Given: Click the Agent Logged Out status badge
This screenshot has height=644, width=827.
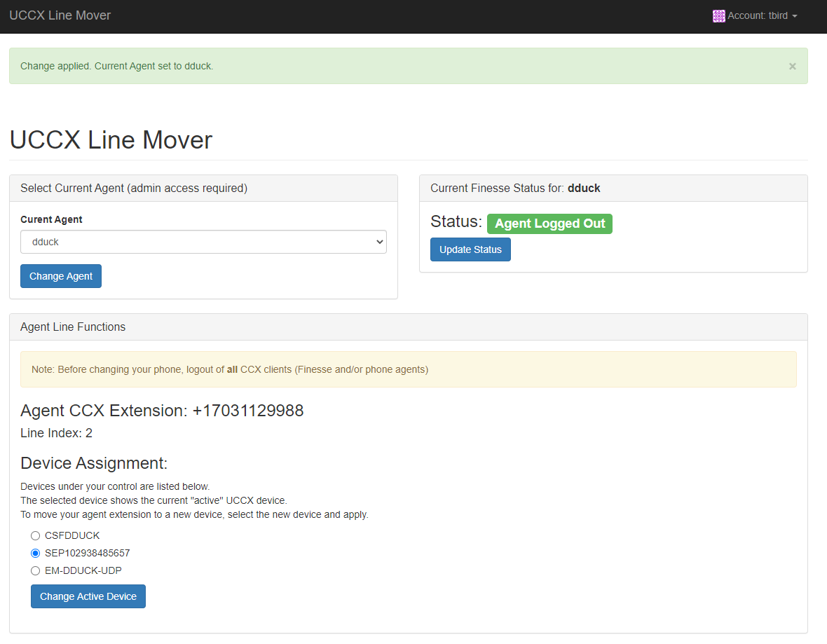Looking at the screenshot, I should point(549,224).
